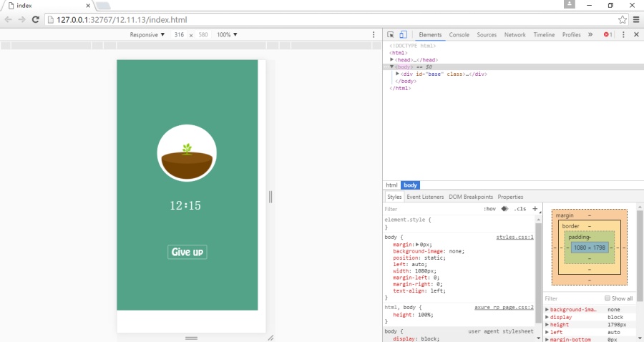Switch to the Sources tab

487,34
